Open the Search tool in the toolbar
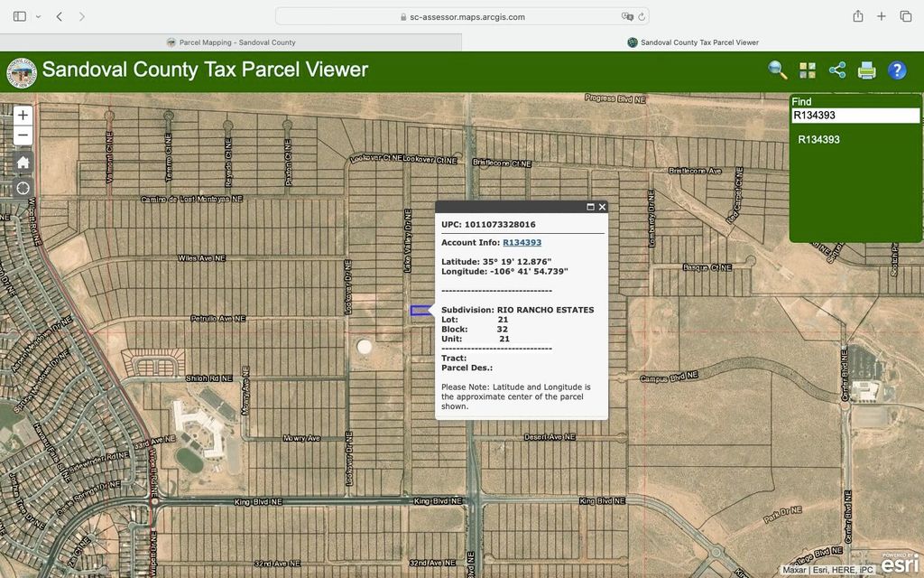 (x=777, y=69)
